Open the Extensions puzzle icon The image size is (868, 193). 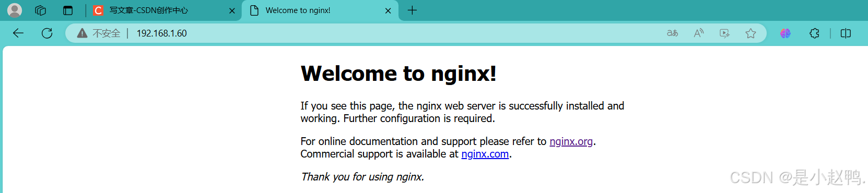[x=814, y=33]
